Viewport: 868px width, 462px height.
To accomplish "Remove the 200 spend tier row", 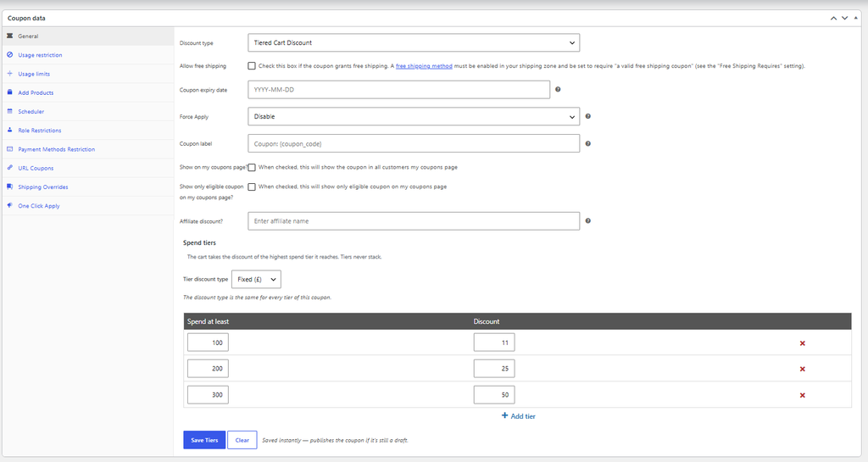I will (802, 369).
